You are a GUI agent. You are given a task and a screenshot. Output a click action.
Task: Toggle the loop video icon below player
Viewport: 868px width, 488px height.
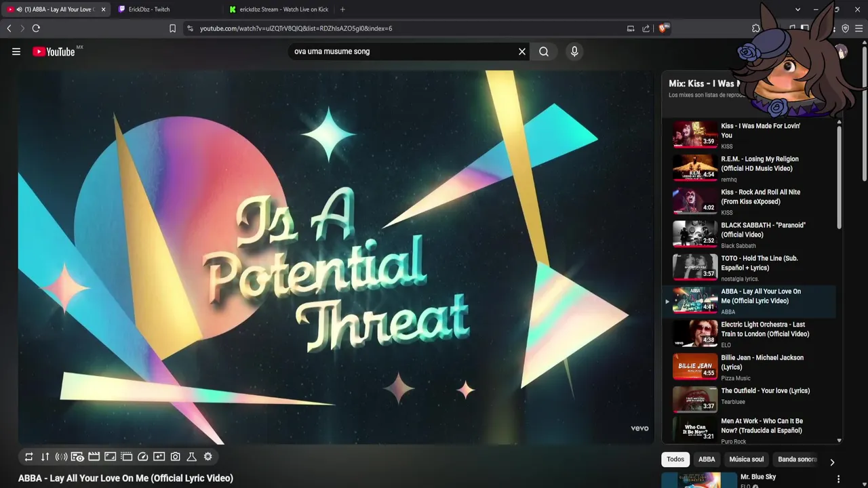pyautogui.click(x=28, y=457)
